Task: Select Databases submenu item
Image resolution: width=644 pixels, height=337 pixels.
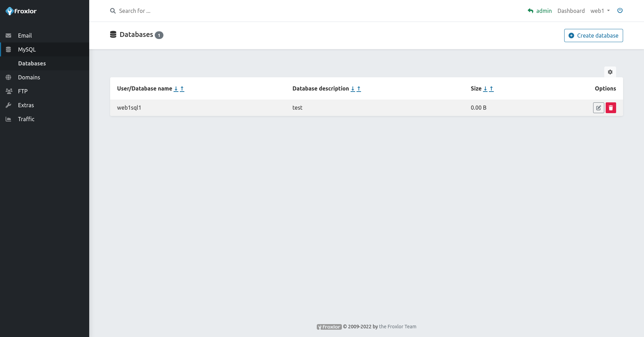Action: [x=32, y=63]
